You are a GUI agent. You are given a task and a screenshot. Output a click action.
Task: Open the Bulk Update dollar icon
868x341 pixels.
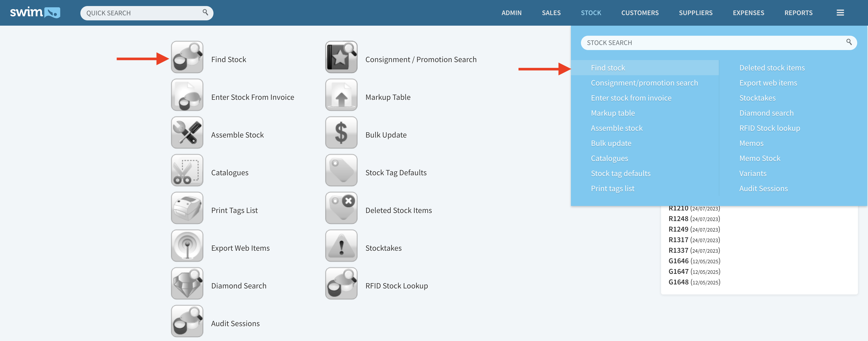tap(341, 133)
